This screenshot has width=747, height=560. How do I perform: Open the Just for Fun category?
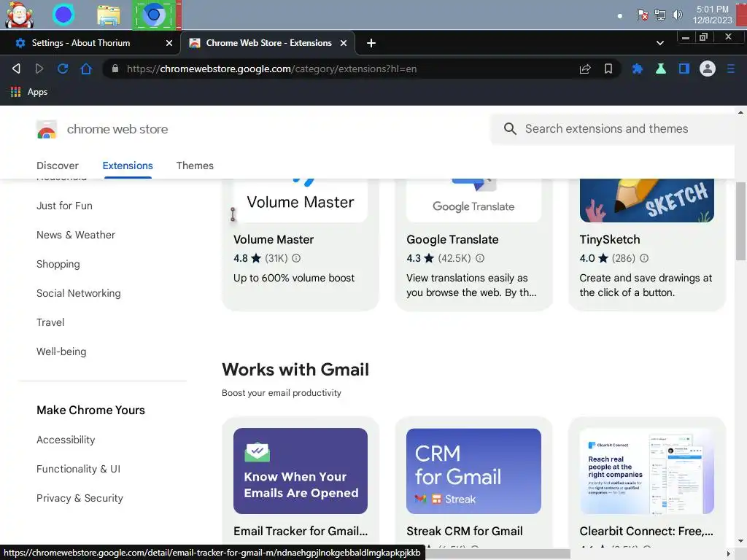click(64, 206)
